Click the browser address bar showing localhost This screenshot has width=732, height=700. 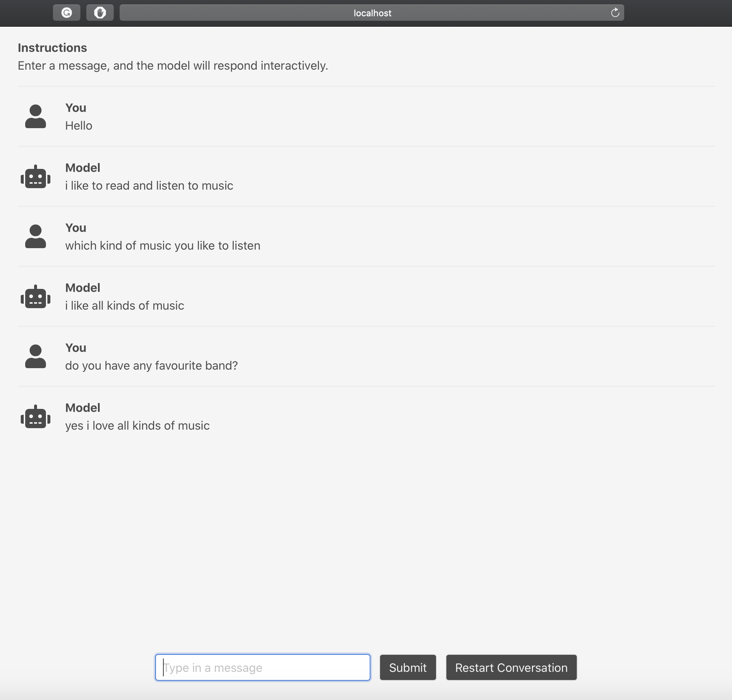point(372,12)
